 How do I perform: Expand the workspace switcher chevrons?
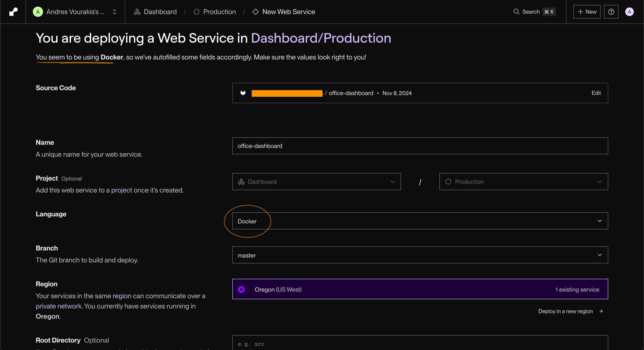pos(115,12)
